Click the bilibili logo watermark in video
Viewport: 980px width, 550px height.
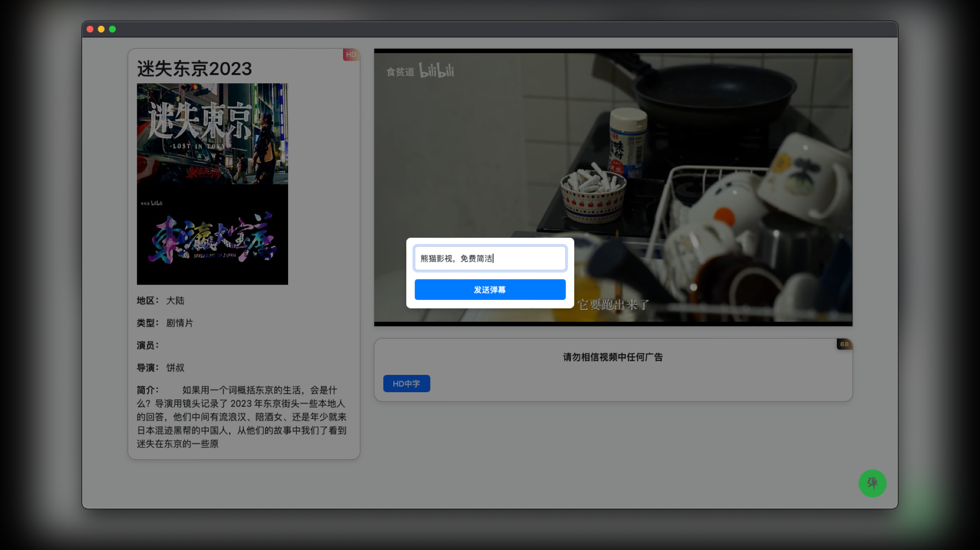point(436,70)
